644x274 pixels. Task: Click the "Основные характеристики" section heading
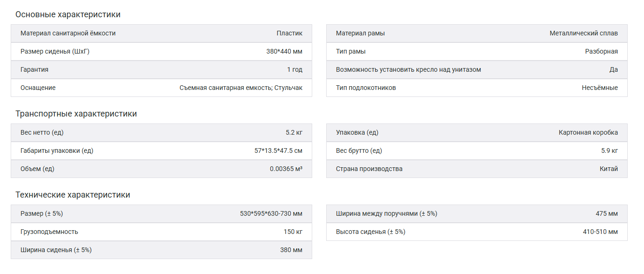(x=68, y=14)
